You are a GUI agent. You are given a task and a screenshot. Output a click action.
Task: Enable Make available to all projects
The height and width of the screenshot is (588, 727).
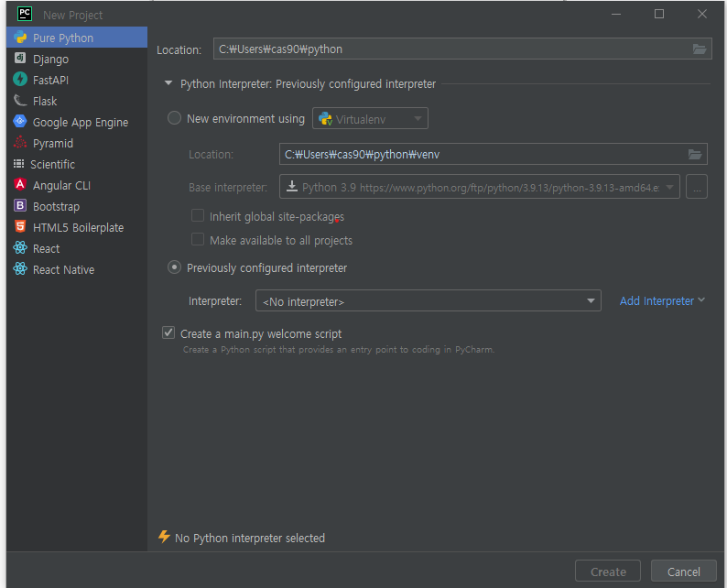click(x=198, y=239)
